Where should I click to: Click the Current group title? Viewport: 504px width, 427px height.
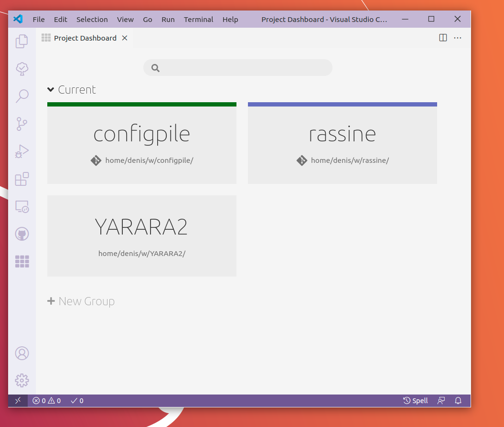[x=77, y=90]
